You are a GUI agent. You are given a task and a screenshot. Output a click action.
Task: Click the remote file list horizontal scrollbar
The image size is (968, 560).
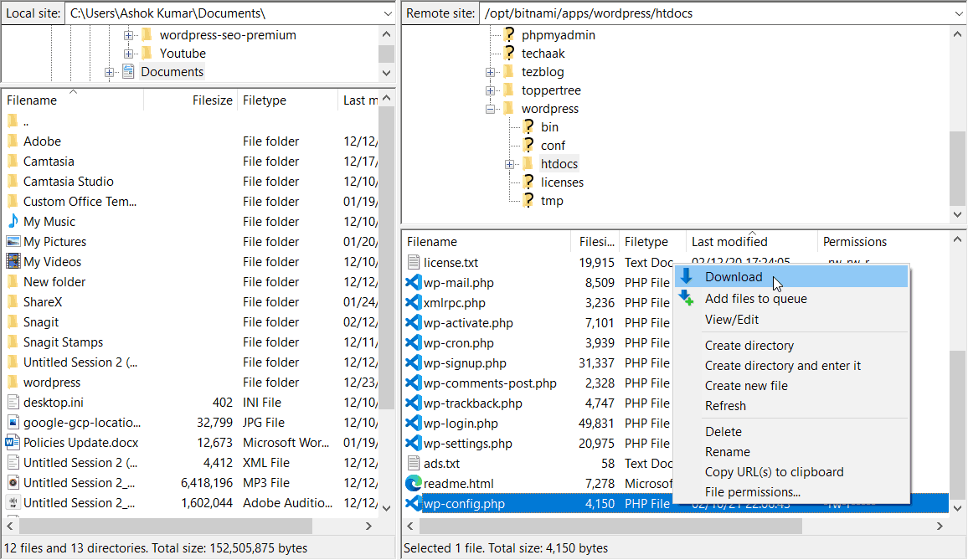click(610, 526)
